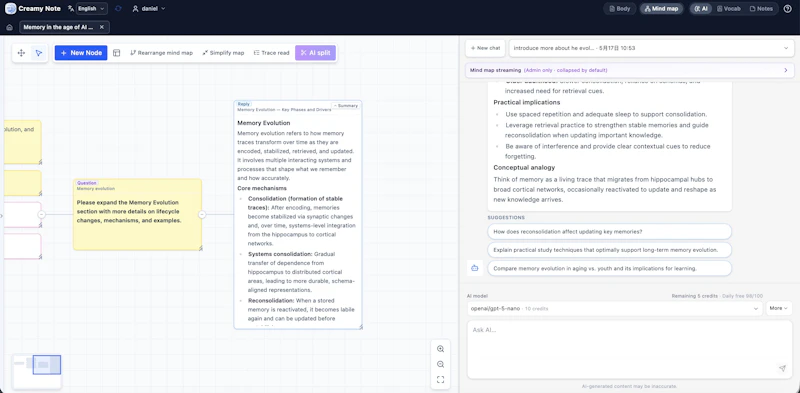Open the help question mark icon

tap(787, 9)
